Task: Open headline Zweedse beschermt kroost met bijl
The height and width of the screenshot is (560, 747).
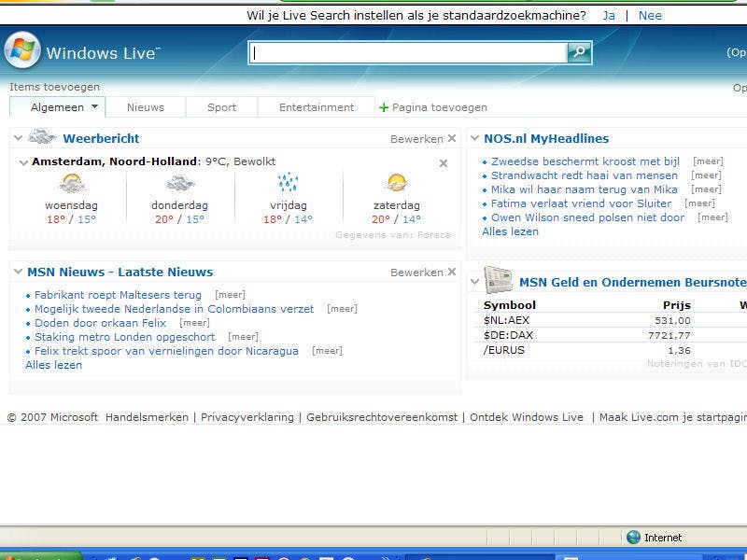Action: point(585,161)
